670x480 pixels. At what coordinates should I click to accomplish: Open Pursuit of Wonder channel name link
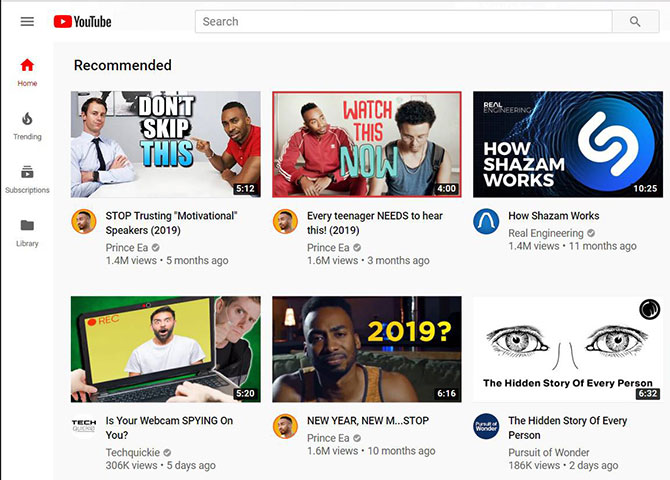pyautogui.click(x=549, y=452)
